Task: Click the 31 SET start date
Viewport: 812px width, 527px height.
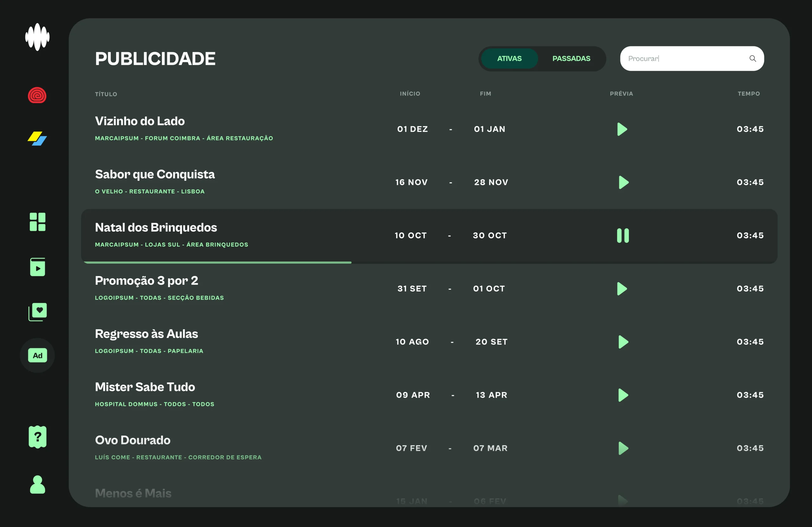Action: click(x=412, y=289)
